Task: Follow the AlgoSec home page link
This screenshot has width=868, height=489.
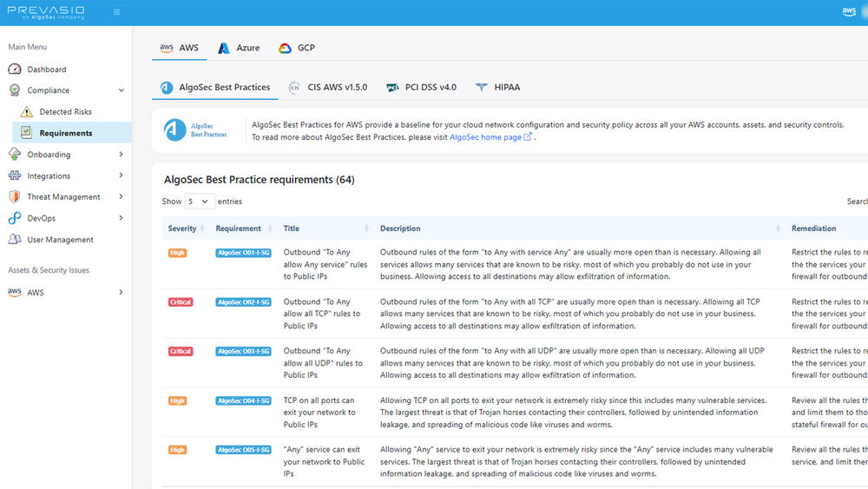Action: [485, 136]
